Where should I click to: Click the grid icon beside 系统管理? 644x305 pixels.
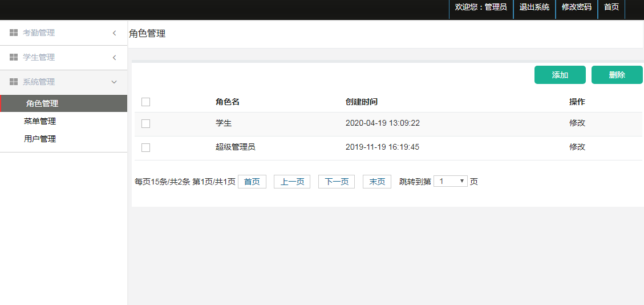14,82
